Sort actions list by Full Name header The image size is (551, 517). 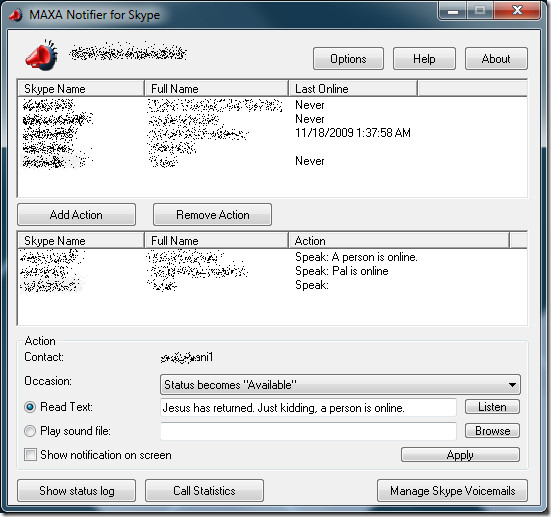216,241
